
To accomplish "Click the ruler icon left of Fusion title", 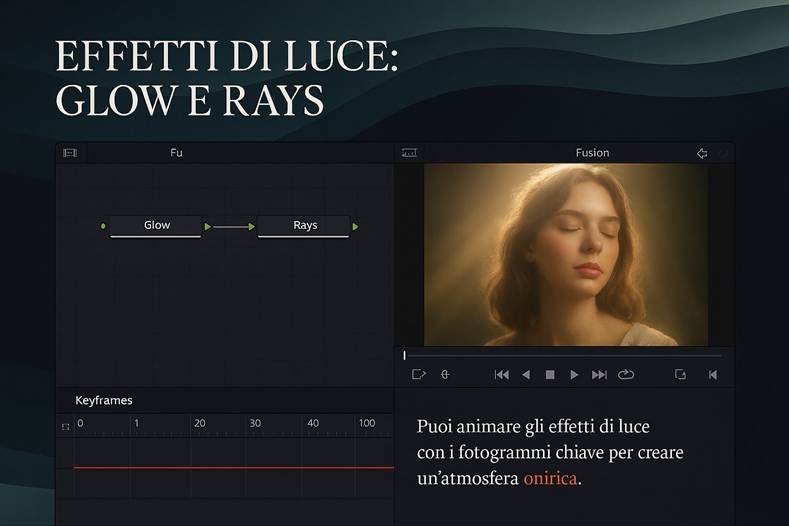I will [x=409, y=153].
